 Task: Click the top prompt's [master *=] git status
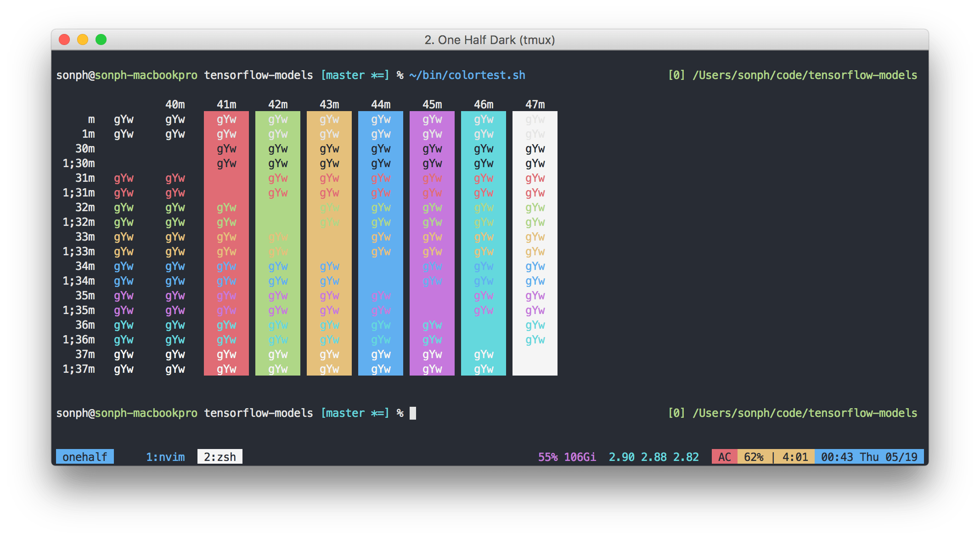pyautogui.click(x=355, y=75)
